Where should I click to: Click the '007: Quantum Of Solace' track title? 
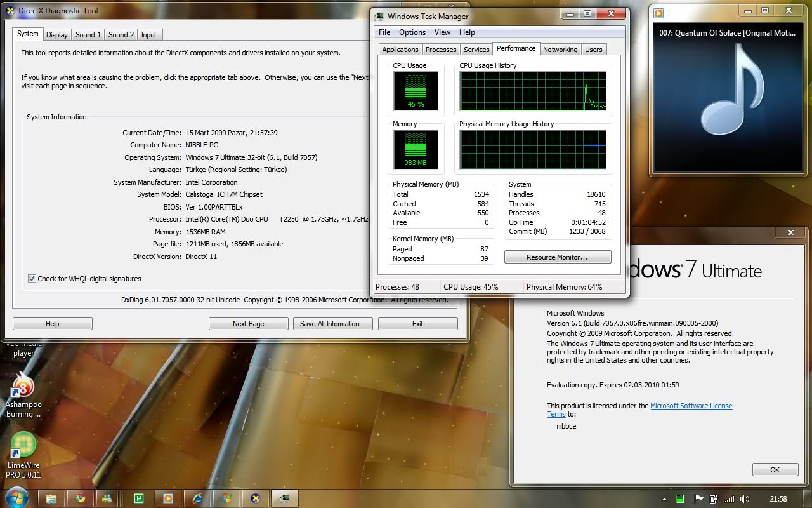pyautogui.click(x=727, y=33)
